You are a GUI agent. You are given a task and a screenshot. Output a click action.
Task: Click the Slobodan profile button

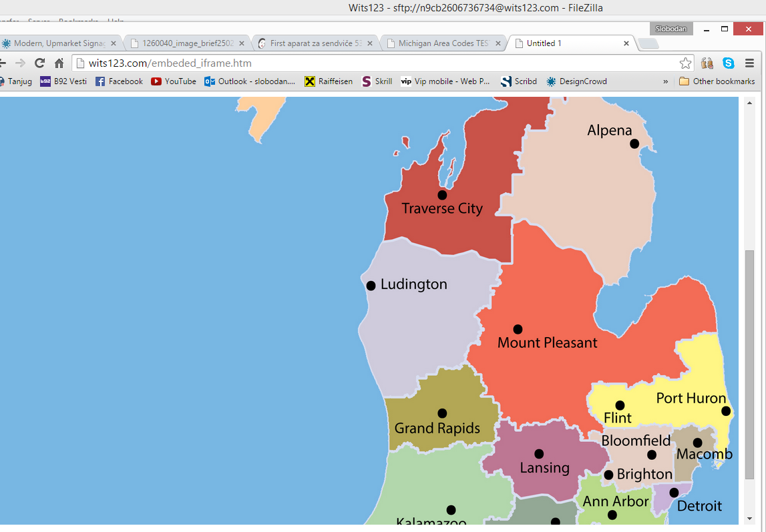tap(671, 29)
